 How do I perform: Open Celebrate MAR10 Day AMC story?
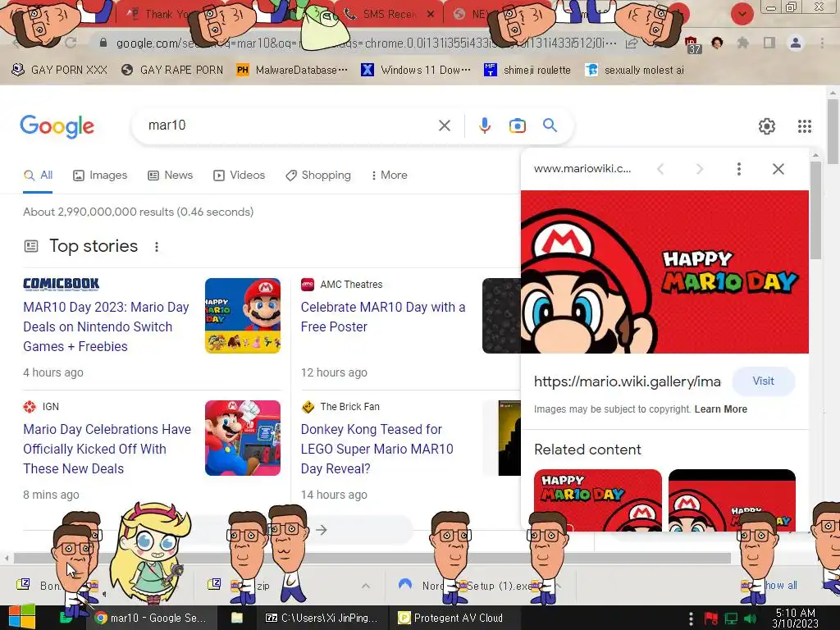pyautogui.click(x=383, y=317)
